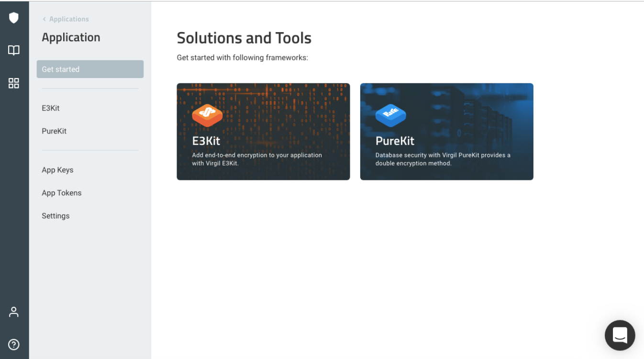The width and height of the screenshot is (644, 359).
Task: Click the blue PureKit logo icon
Action: [390, 116]
